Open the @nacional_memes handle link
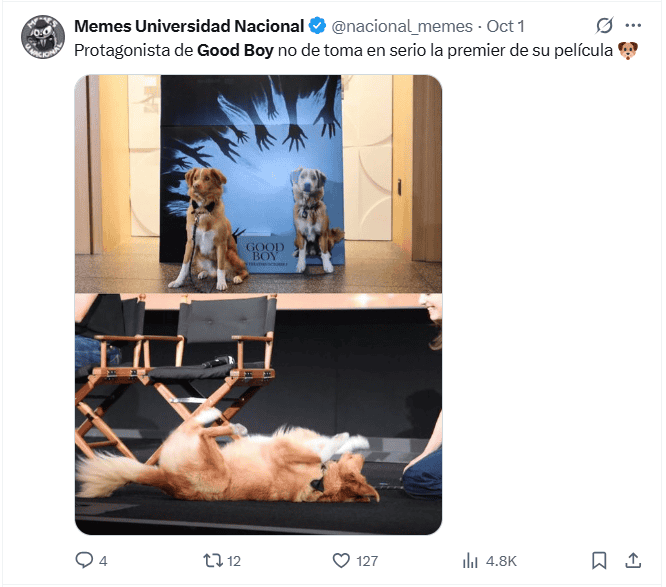The height and width of the screenshot is (587, 666). point(402,25)
